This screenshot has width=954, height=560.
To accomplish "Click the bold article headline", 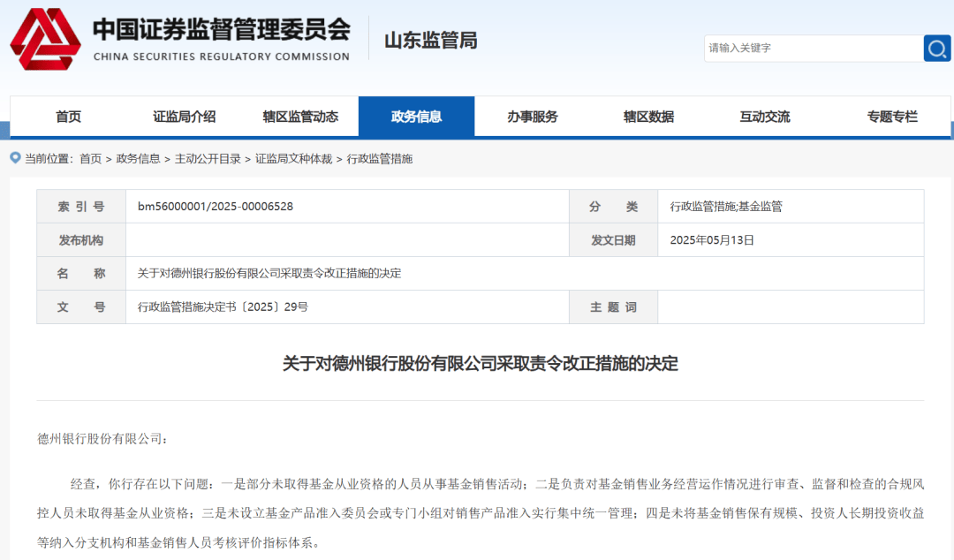I will coord(480,363).
